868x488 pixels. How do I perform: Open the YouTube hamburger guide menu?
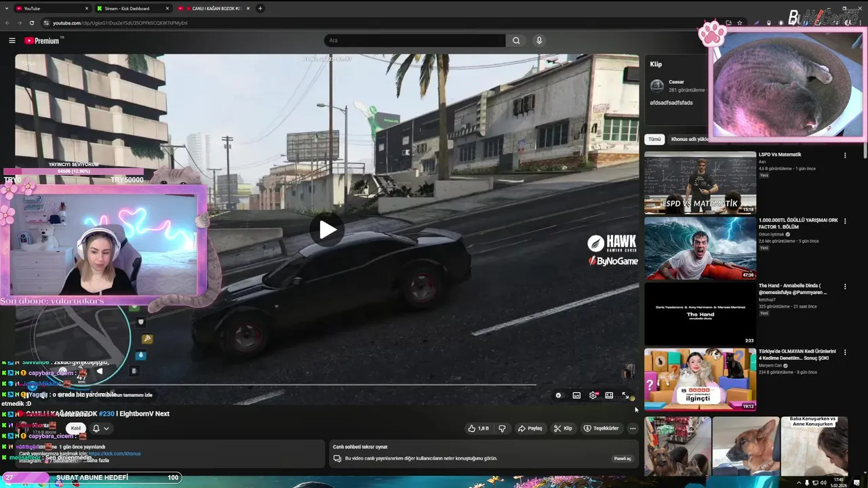click(12, 41)
